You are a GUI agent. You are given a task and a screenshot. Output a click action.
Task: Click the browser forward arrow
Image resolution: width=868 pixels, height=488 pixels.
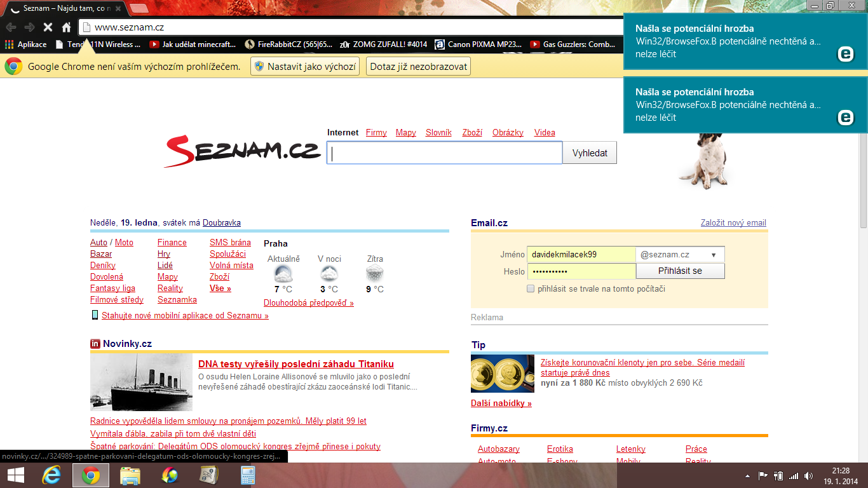(x=29, y=27)
